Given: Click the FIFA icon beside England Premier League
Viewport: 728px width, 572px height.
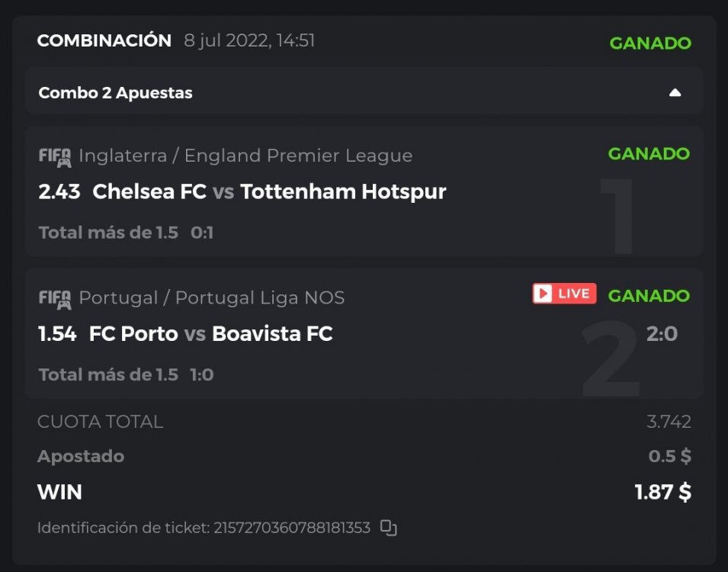Looking at the screenshot, I should tap(55, 156).
